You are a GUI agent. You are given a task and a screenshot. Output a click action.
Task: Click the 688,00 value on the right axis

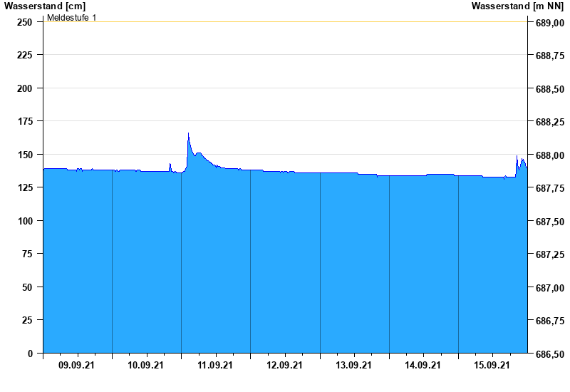tap(550, 155)
